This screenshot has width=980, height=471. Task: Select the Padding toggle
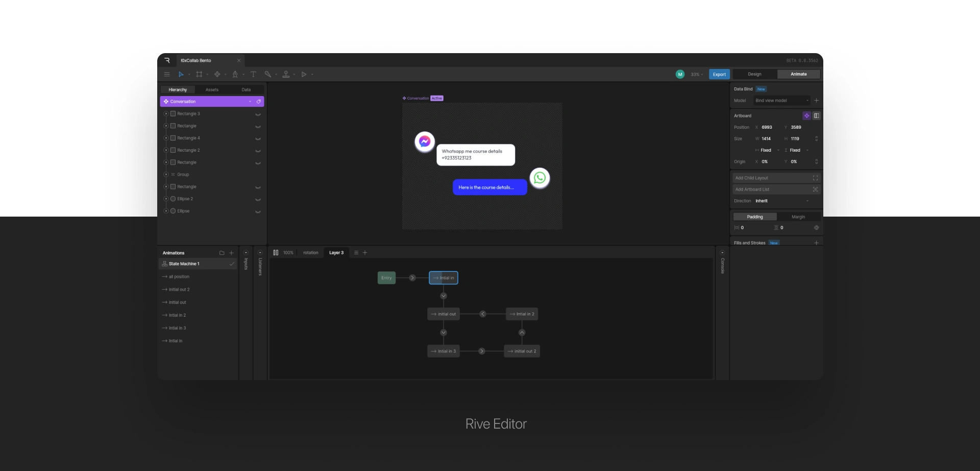coord(755,217)
